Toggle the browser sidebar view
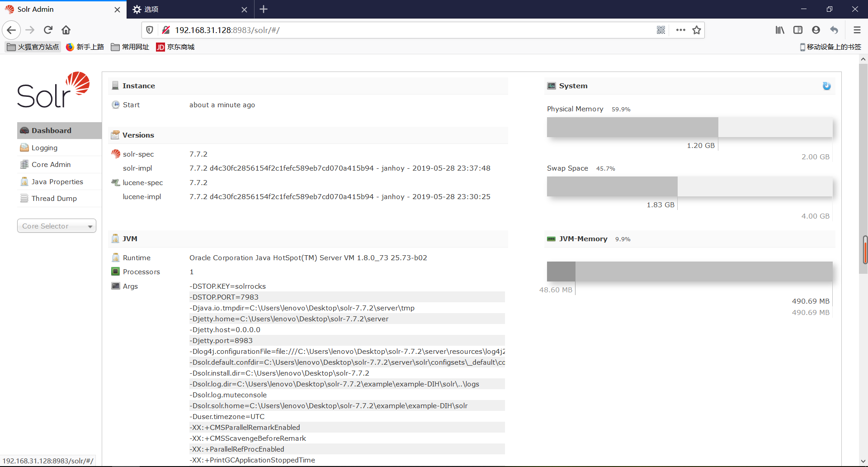868x467 pixels. pyautogui.click(x=798, y=30)
